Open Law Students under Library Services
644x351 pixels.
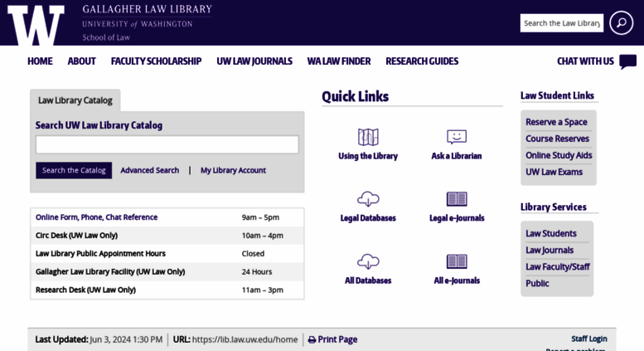point(551,233)
